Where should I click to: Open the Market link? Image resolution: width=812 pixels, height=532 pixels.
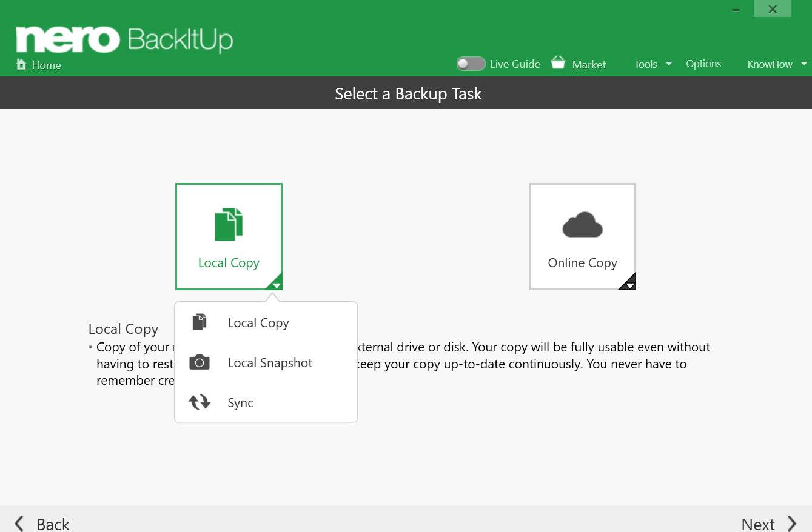coord(589,64)
